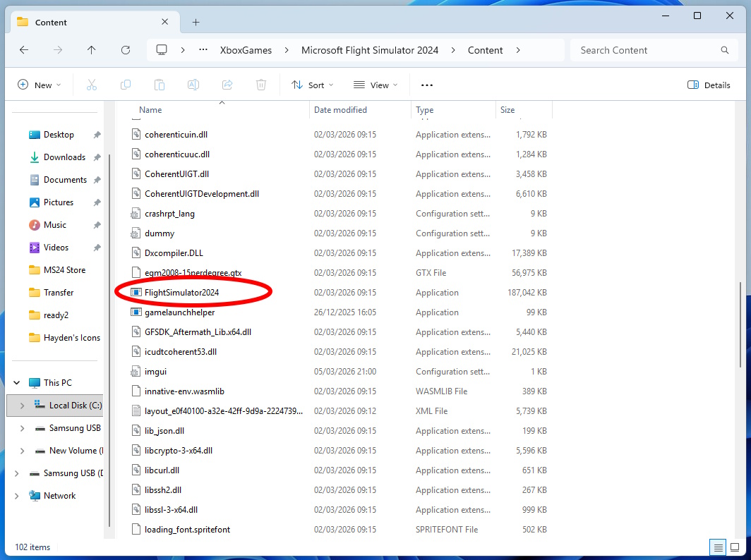This screenshot has height=560, width=751.
Task: Sort by the Size column header
Action: click(x=507, y=109)
